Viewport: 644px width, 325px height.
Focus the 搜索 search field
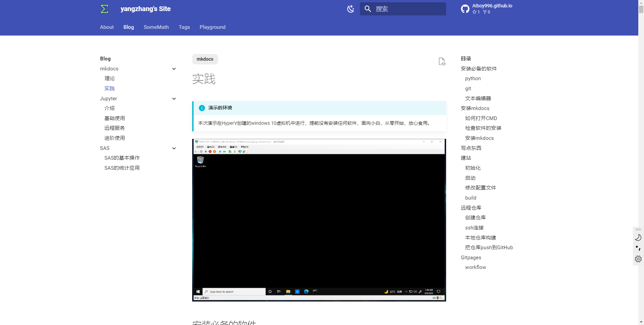[x=409, y=9]
